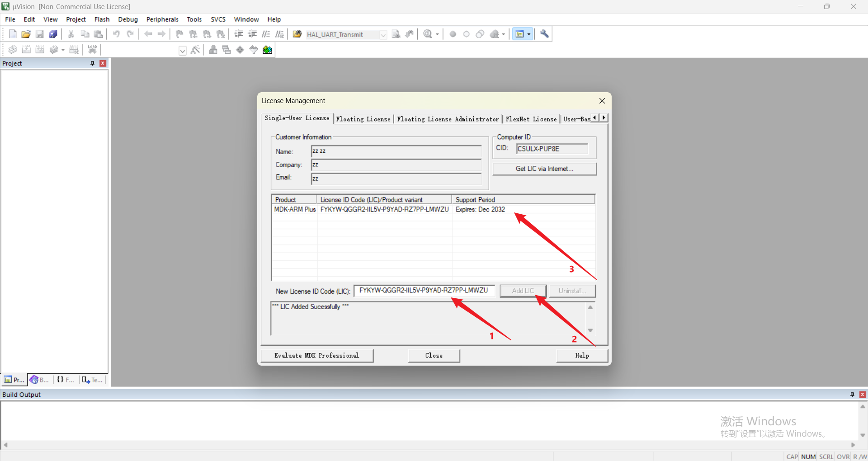Uncomment the selected lines

tap(280, 34)
